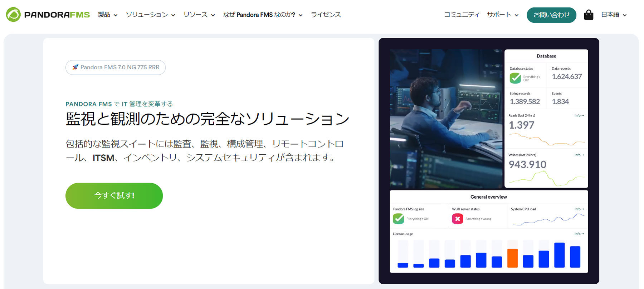This screenshot has width=644, height=289.
Task: Click the Data records value 1.624.637
Action: [567, 76]
